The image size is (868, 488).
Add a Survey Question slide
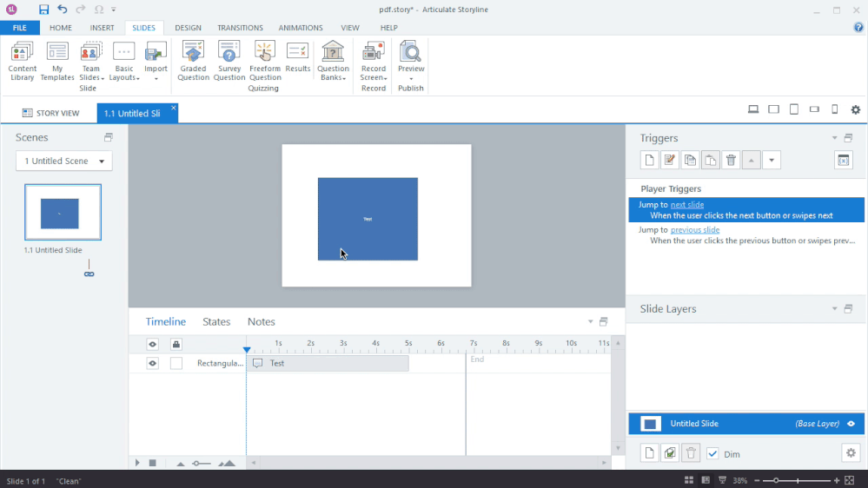pos(229,61)
